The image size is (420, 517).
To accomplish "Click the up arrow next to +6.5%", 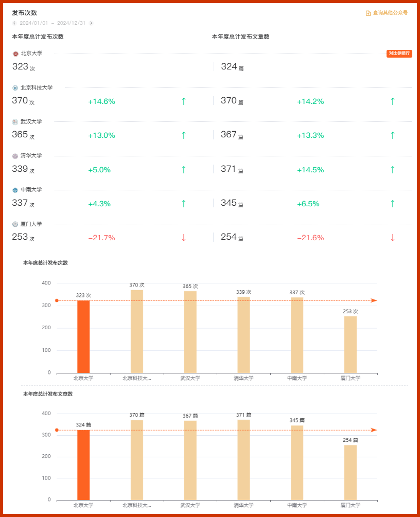I will click(x=393, y=204).
